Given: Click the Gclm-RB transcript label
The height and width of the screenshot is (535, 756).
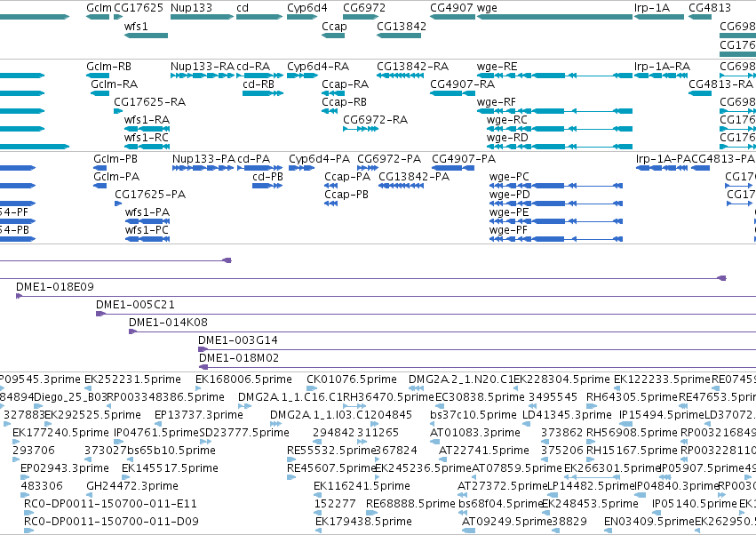Looking at the screenshot, I should tap(108, 66).
